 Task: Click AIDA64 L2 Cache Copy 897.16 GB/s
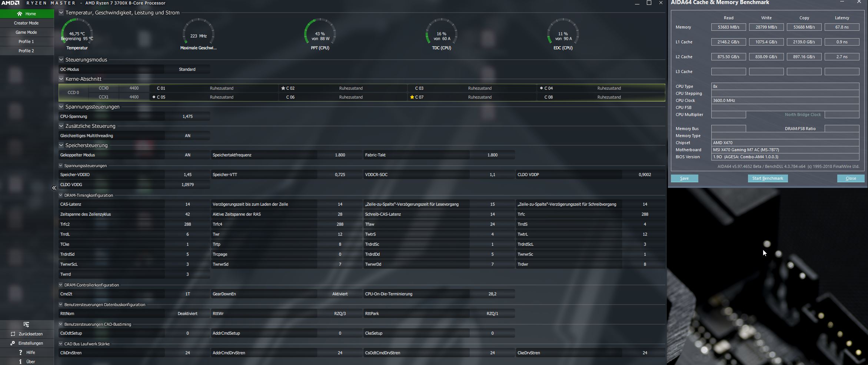point(804,57)
